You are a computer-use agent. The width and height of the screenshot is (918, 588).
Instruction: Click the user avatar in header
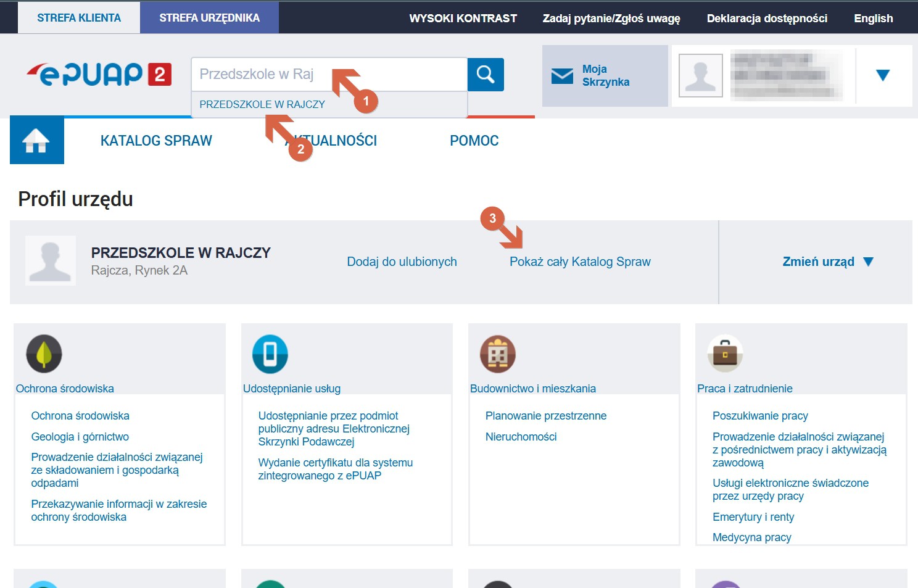tap(701, 76)
